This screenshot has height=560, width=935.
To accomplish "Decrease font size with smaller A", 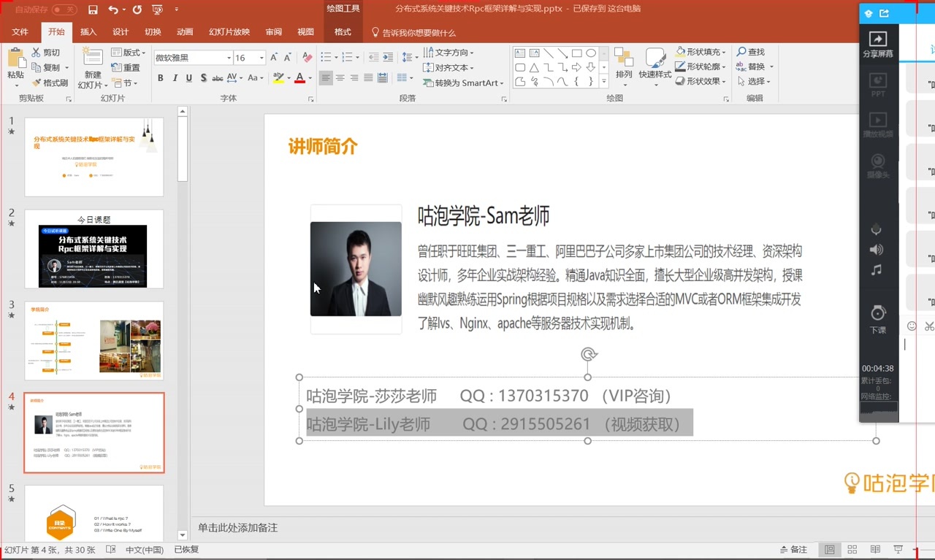I will [x=288, y=57].
